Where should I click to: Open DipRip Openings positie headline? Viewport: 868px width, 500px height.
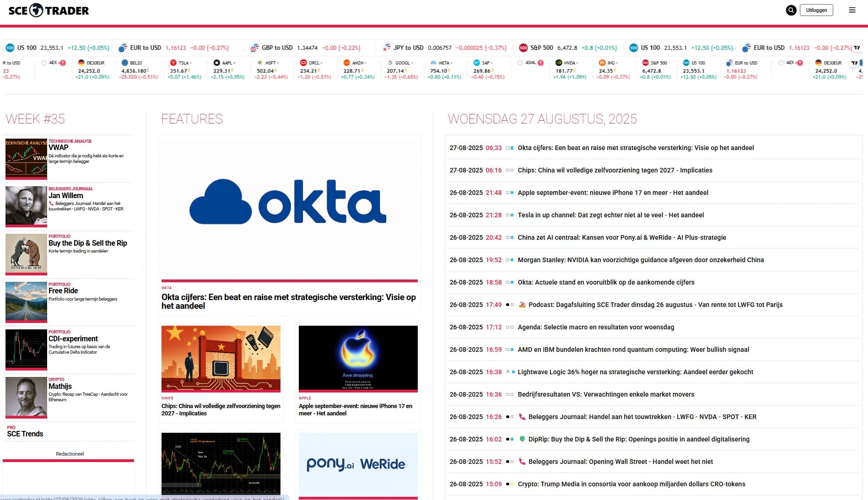tap(639, 439)
